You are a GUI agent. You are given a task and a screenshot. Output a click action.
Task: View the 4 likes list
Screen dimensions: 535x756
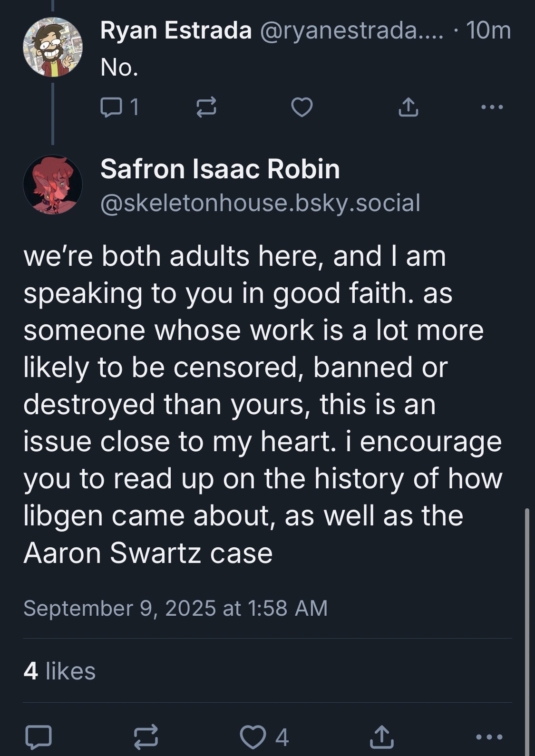click(59, 671)
